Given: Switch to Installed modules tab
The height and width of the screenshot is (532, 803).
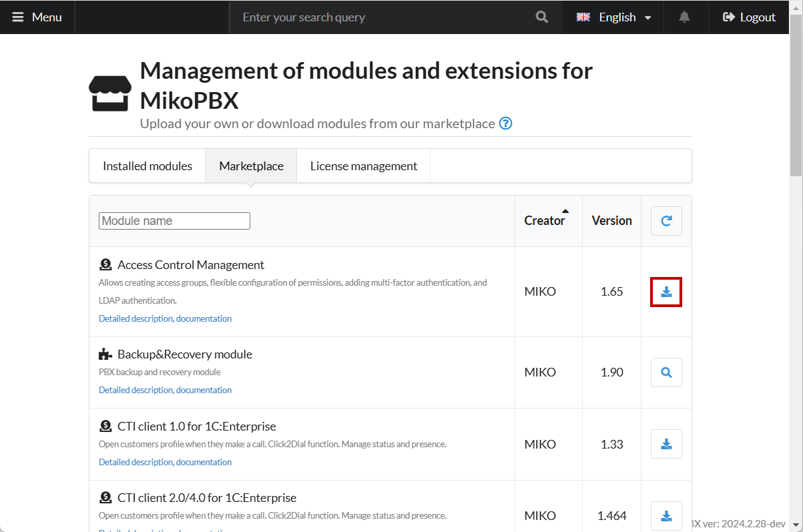Looking at the screenshot, I should [x=148, y=166].
